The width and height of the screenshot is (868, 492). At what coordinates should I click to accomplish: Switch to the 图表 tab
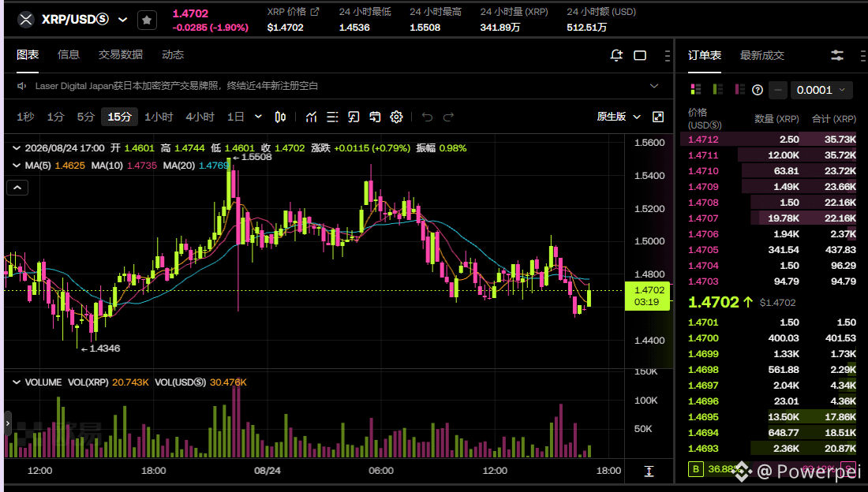pos(28,54)
